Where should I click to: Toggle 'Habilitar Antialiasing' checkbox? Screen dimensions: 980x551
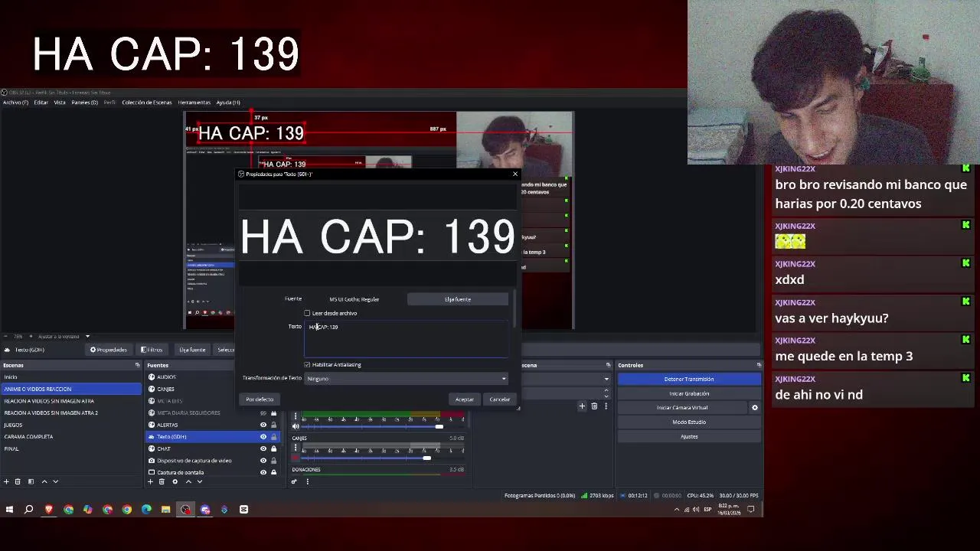[x=307, y=365]
